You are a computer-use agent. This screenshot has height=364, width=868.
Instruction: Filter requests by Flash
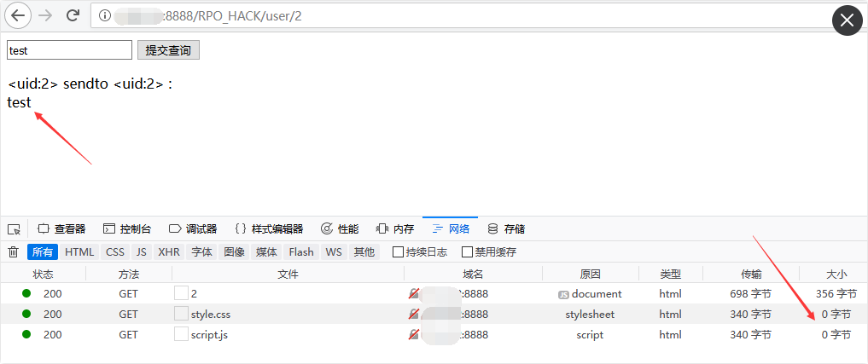pos(301,252)
